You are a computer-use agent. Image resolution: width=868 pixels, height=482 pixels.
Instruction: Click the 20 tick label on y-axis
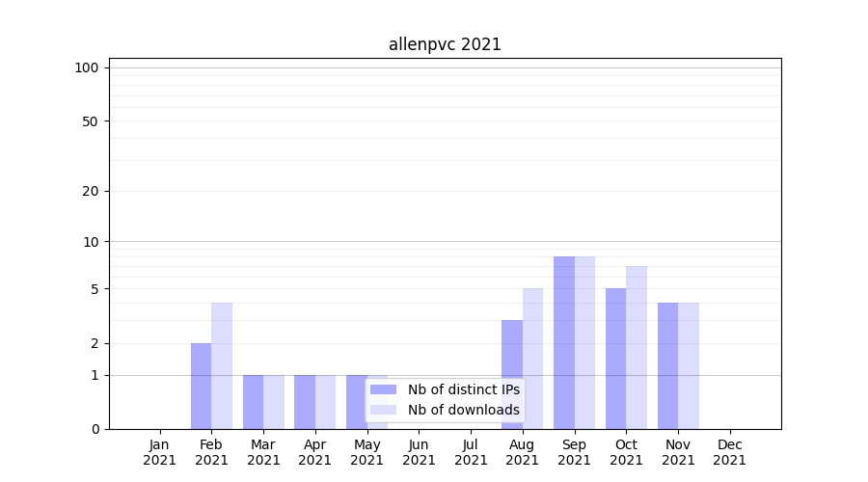pyautogui.click(x=91, y=191)
